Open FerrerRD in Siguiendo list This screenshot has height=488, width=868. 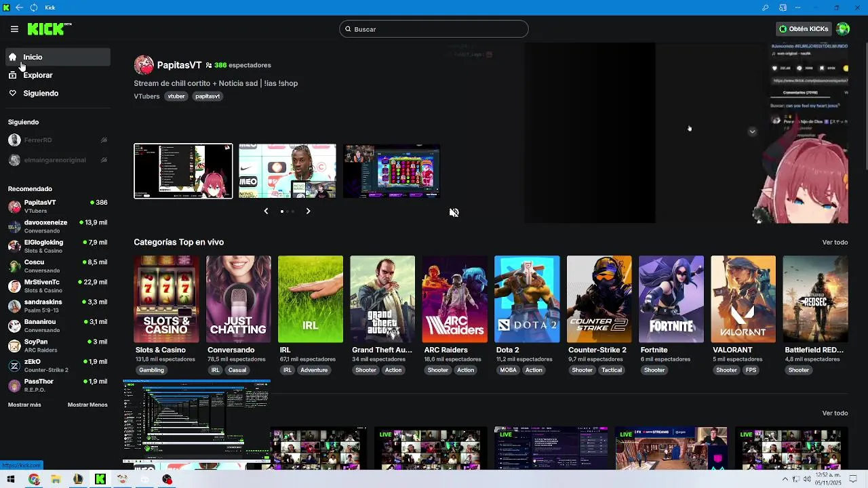tap(58, 140)
